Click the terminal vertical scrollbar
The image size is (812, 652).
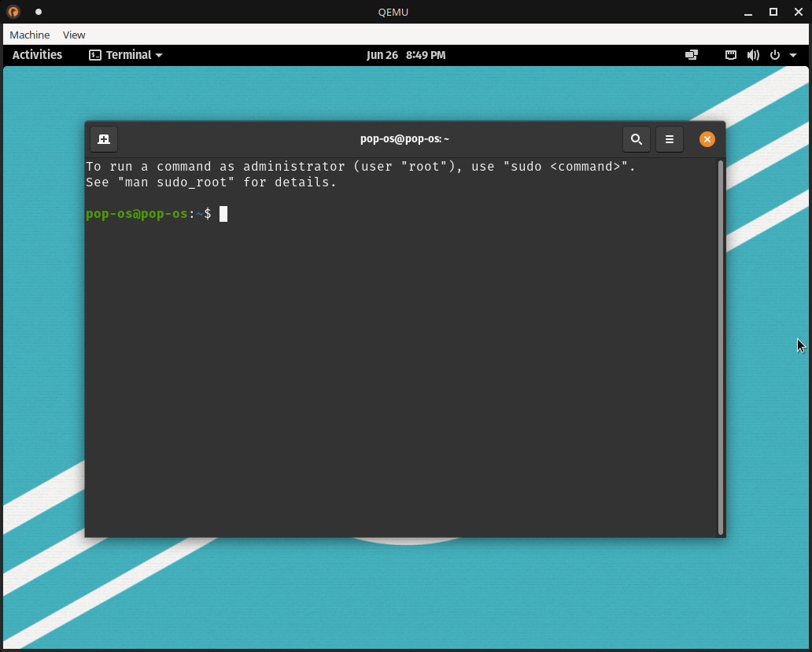pyautogui.click(x=721, y=348)
